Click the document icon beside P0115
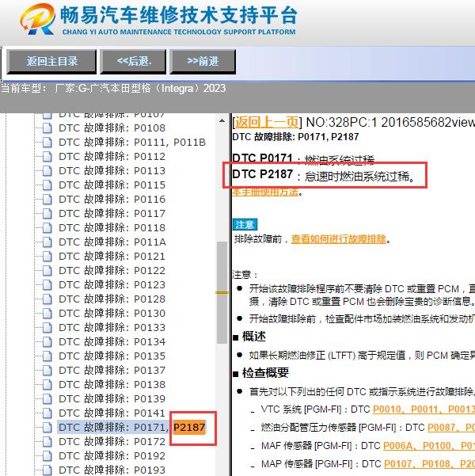 pyautogui.click(x=47, y=185)
